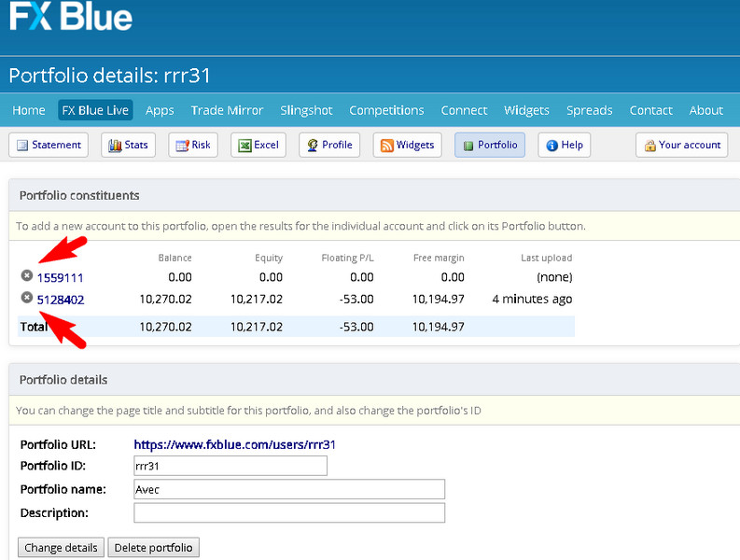The height and width of the screenshot is (560, 740).
Task: Click 'Portfolio details' section heading
Action: pos(63,380)
